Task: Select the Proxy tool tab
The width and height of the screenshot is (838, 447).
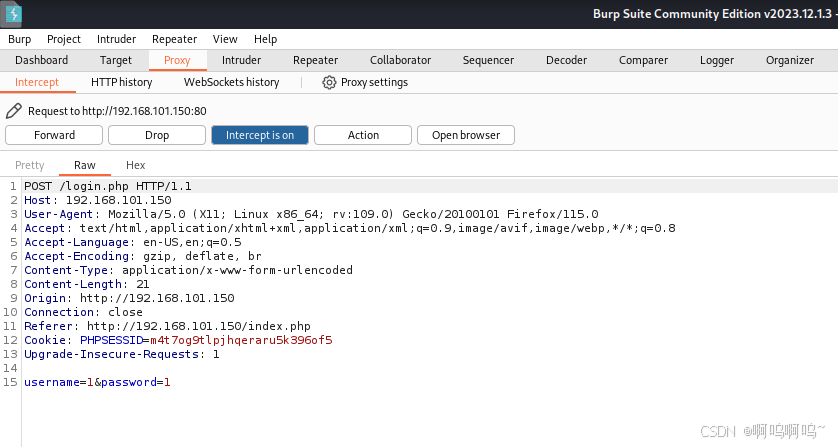Action: click(x=177, y=60)
